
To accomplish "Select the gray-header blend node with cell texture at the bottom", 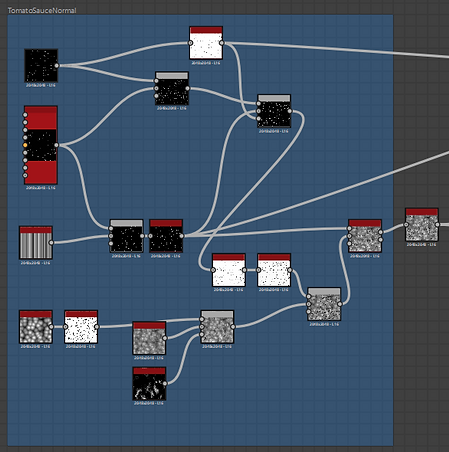I will [217, 327].
